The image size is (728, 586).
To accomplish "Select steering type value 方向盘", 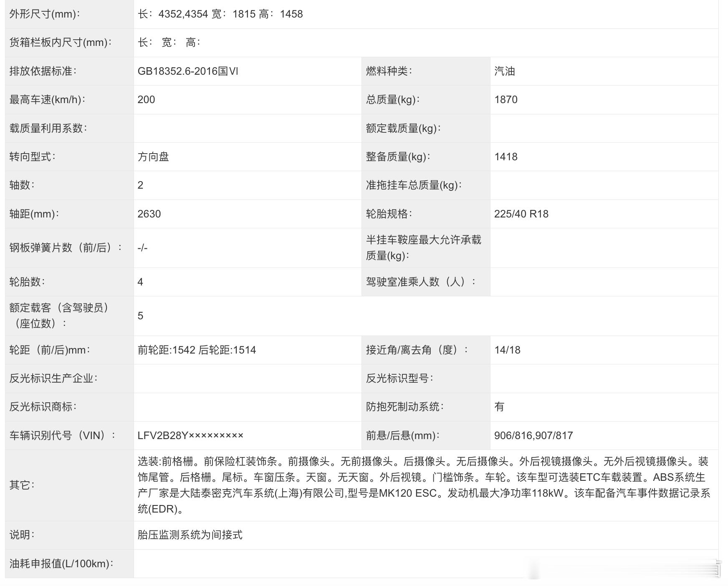I will tap(153, 157).
